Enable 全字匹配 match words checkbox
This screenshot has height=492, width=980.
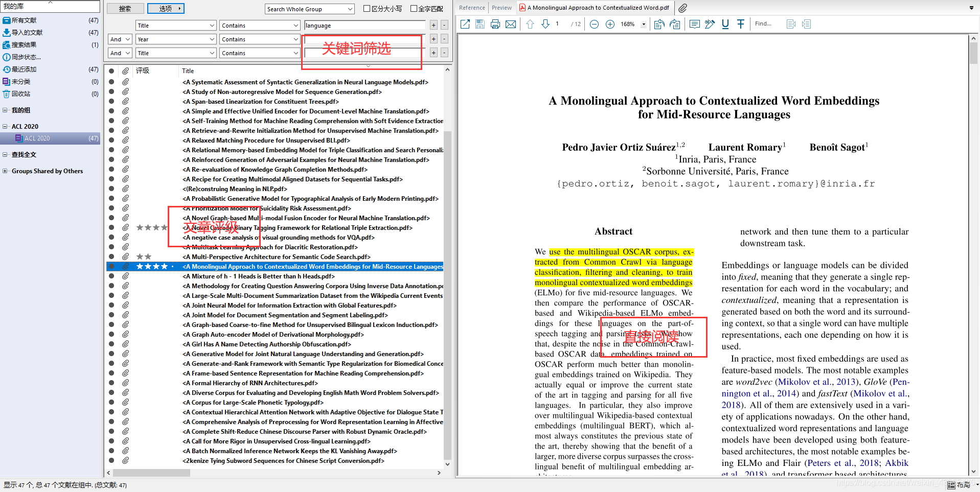coord(414,9)
